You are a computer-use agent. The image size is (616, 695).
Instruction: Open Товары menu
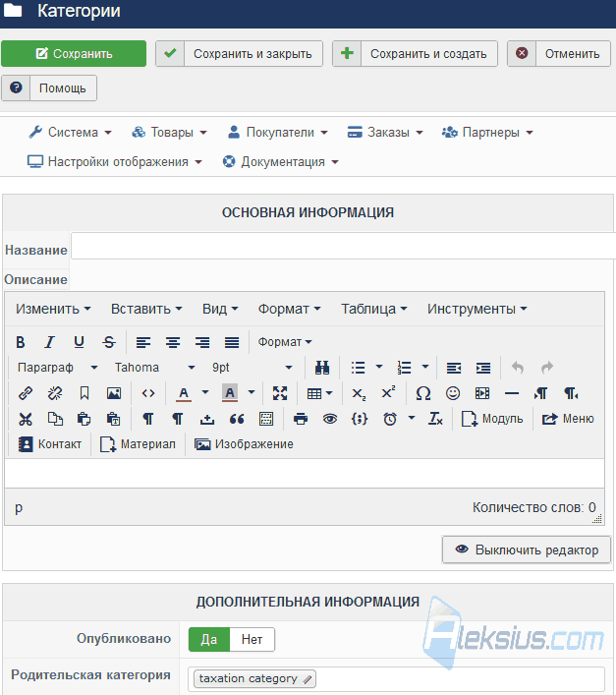tap(170, 132)
